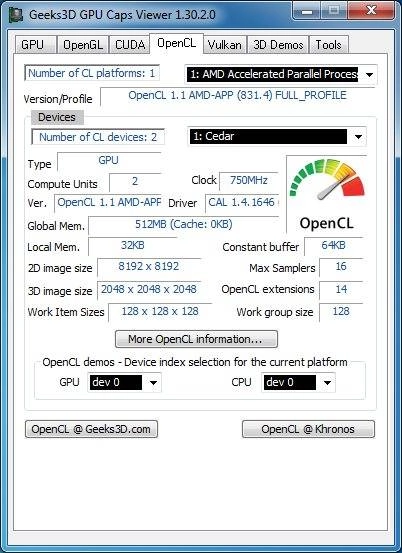Click the OpenCL speedometer logo
Screen dimensions: 402x553
tap(327, 194)
